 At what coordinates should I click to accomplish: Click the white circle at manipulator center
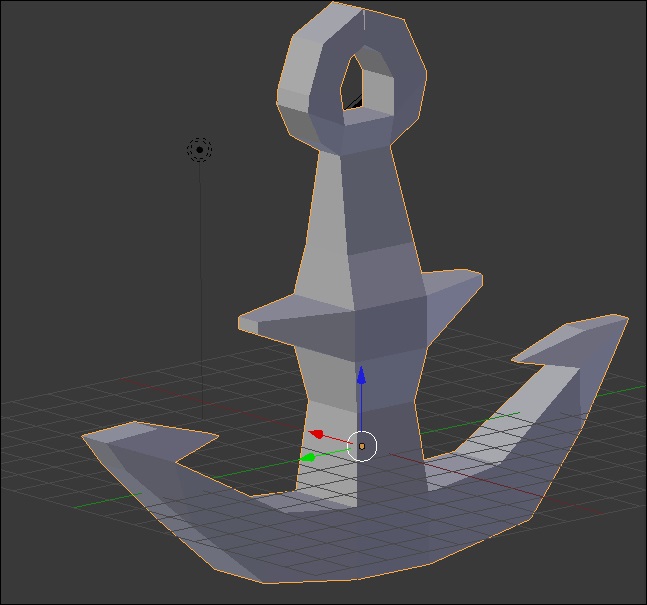pyautogui.click(x=362, y=445)
